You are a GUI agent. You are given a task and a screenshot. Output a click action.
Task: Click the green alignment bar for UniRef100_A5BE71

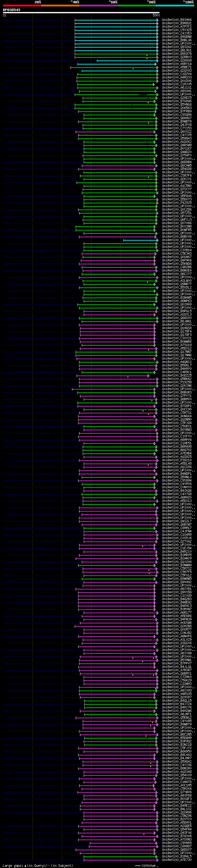tap(114, 67)
